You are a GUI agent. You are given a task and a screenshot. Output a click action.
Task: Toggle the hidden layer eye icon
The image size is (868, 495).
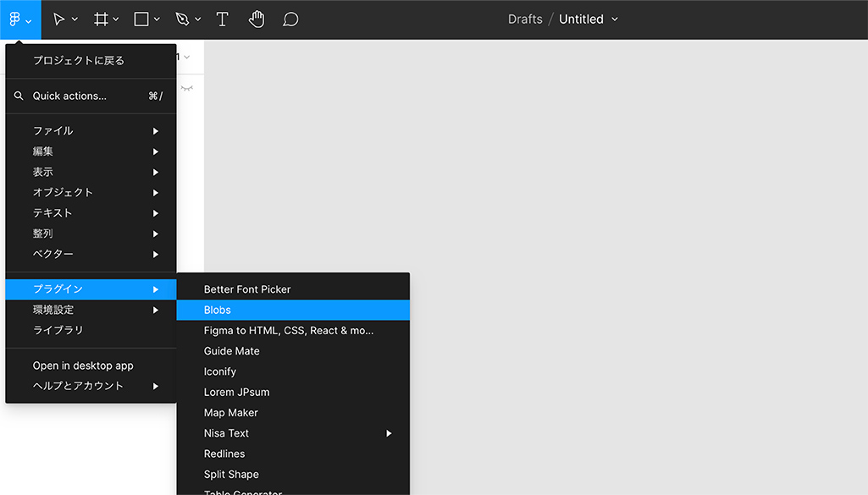[187, 88]
